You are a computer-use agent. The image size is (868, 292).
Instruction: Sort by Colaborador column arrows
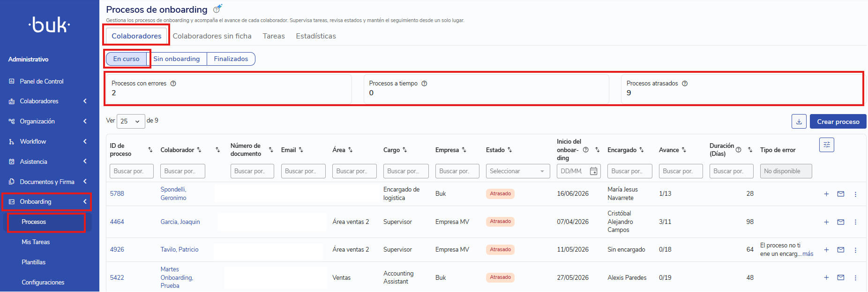199,150
